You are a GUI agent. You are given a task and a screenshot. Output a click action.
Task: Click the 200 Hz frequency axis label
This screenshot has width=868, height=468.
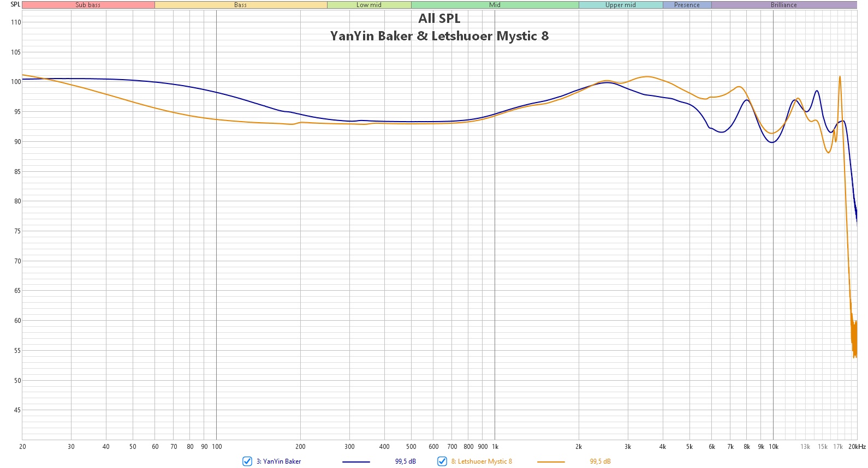pyautogui.click(x=300, y=447)
